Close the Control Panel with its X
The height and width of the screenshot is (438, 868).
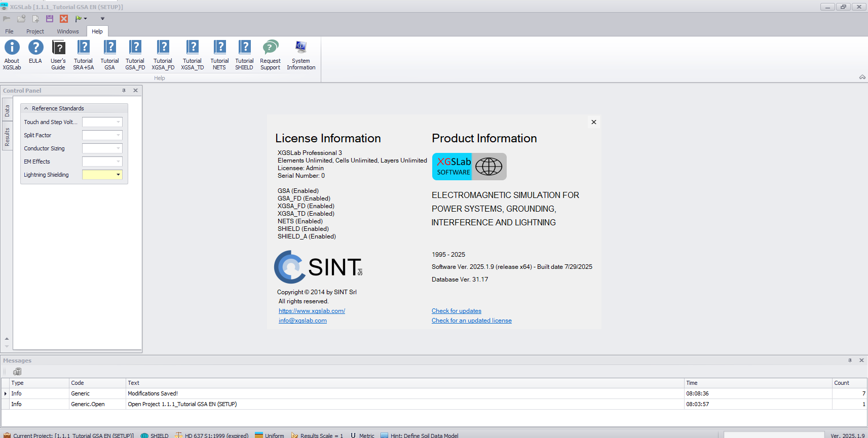[135, 91]
